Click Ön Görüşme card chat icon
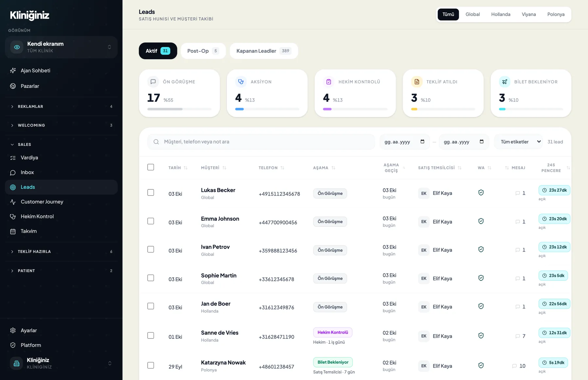This screenshot has width=588, height=380. (x=153, y=82)
